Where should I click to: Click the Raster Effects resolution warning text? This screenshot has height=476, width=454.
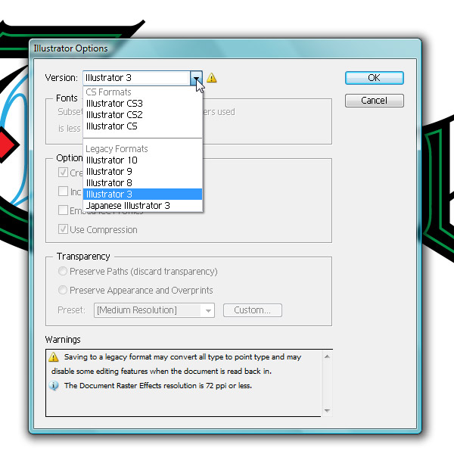tap(158, 386)
